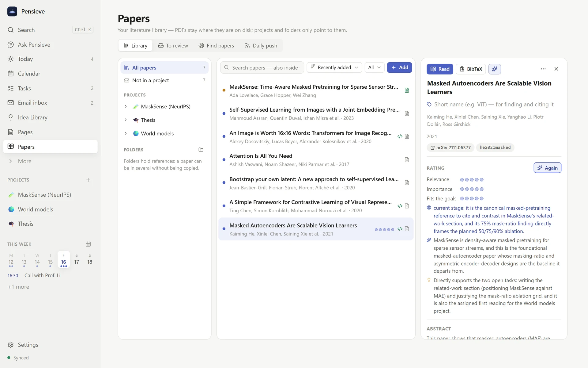Click the +1 more events link
This screenshot has width=588, height=368.
coord(18,287)
